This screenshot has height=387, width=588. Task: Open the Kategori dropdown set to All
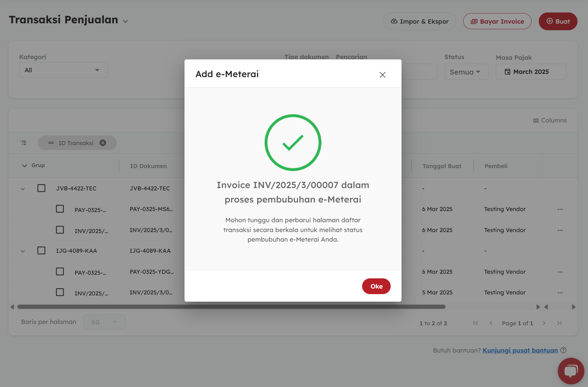pos(63,70)
